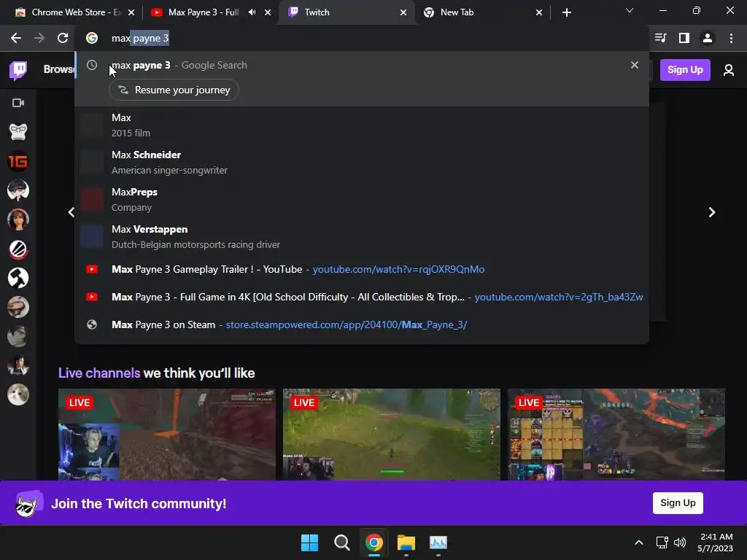Open the Max Payne 3 on Steam suggestion
Image resolution: width=747 pixels, height=560 pixels.
[362, 324]
